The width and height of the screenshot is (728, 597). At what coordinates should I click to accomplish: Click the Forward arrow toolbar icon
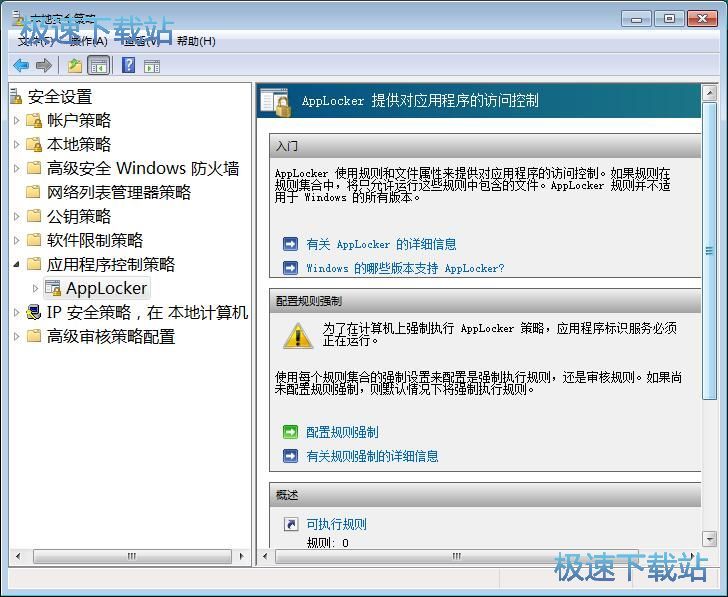[44, 65]
